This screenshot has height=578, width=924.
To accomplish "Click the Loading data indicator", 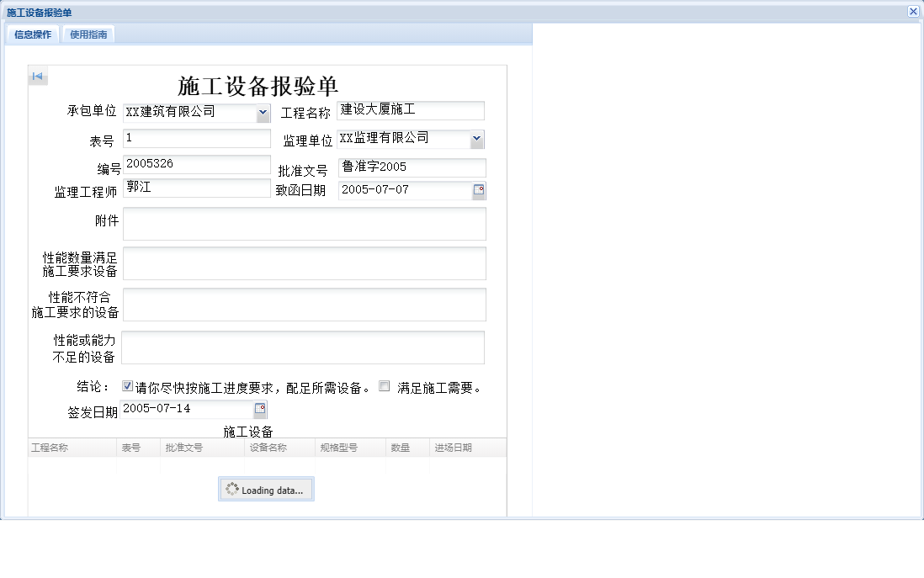I will click(267, 489).
